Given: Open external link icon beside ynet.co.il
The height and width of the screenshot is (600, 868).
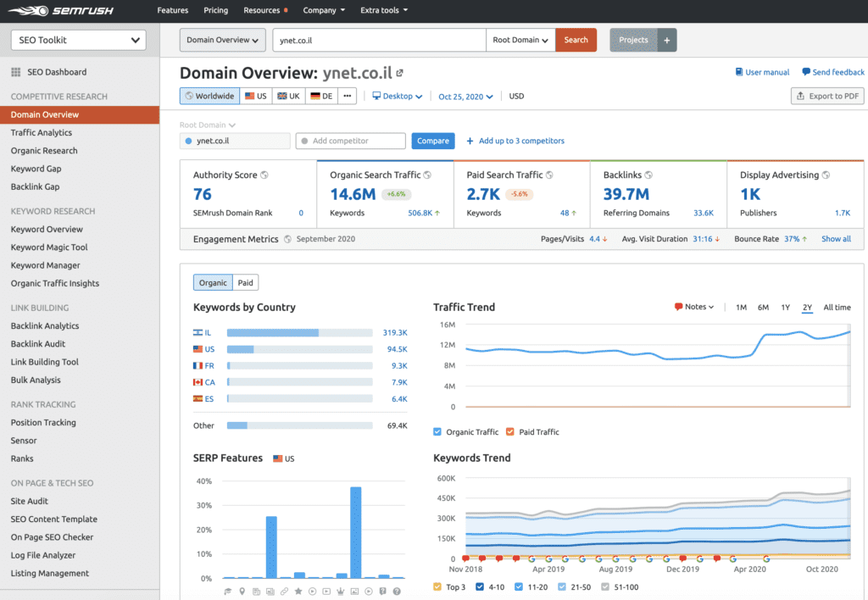Looking at the screenshot, I should click(400, 73).
